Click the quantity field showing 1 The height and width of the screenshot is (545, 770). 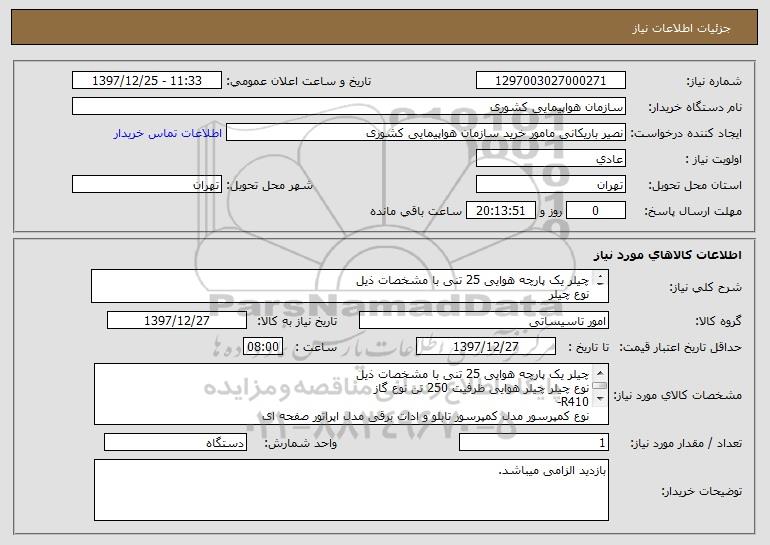(x=534, y=442)
